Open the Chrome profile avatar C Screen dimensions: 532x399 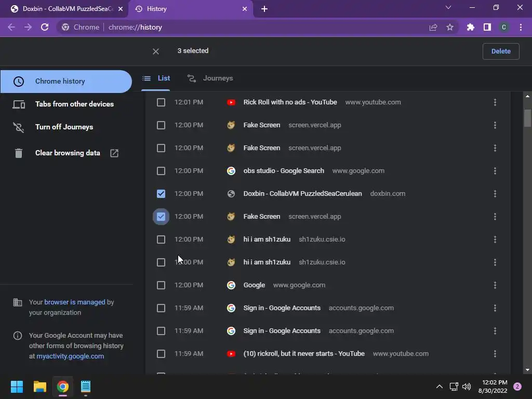[x=504, y=27]
